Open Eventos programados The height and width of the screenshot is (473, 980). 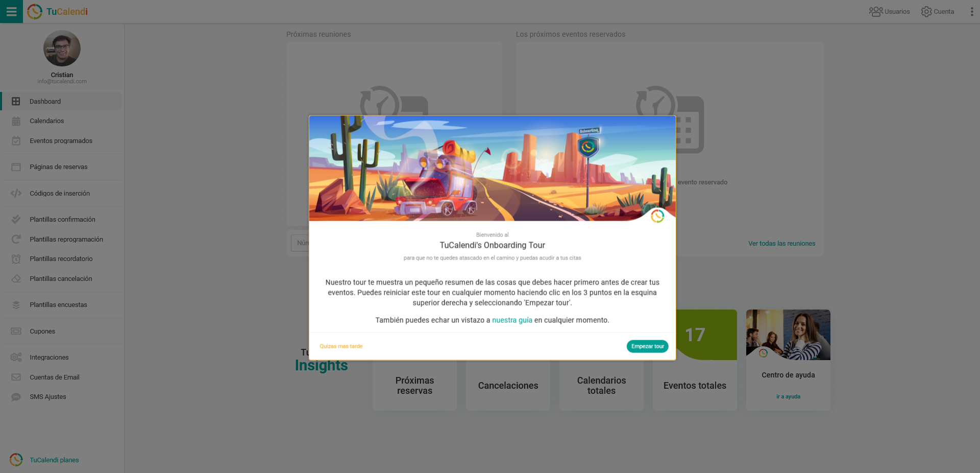point(62,141)
